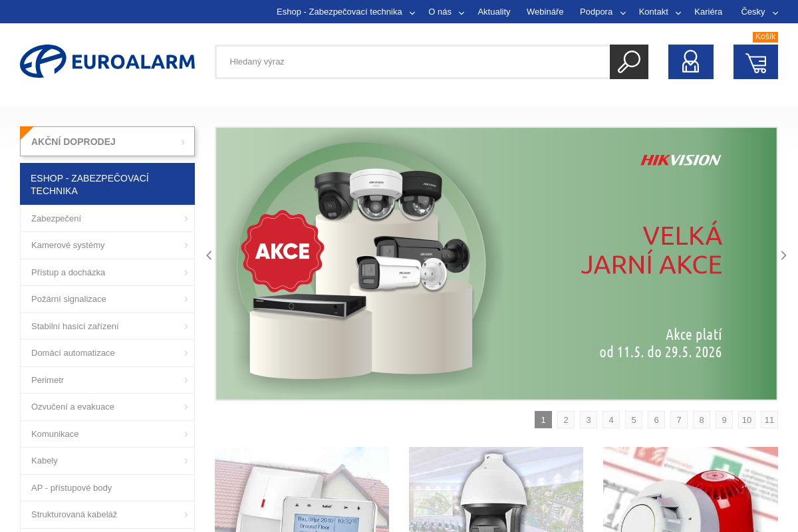Open the PTZ dome camera thumbnail
Viewport: 798px width, 532px height.
point(496,489)
